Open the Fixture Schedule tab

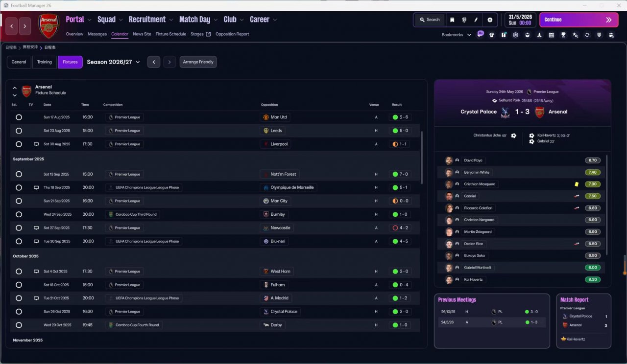pos(171,34)
